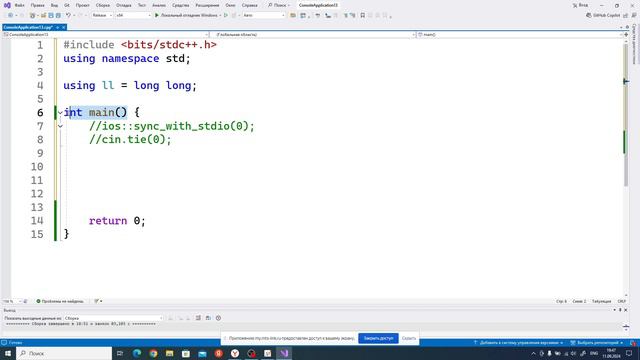Open the Средства menu
Viewport: 640px width, 360px height.
(180, 5)
